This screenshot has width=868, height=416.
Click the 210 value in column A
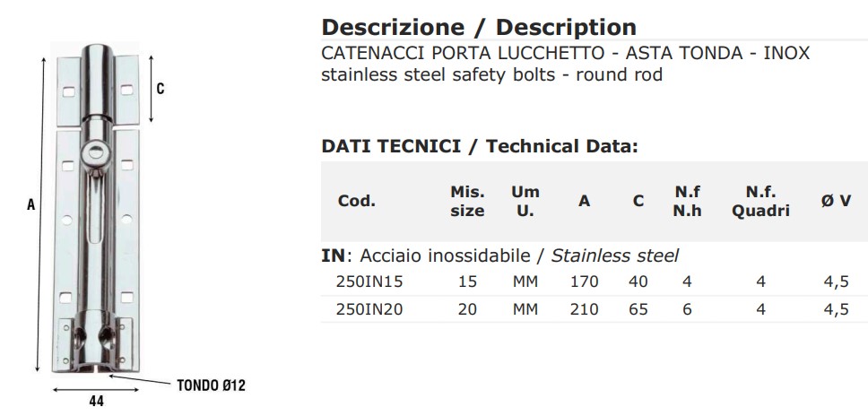[584, 309]
